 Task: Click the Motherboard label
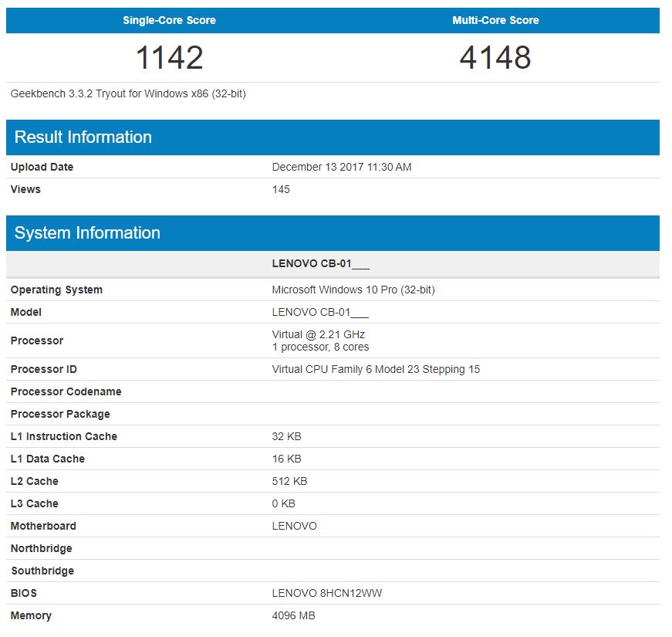point(43,526)
